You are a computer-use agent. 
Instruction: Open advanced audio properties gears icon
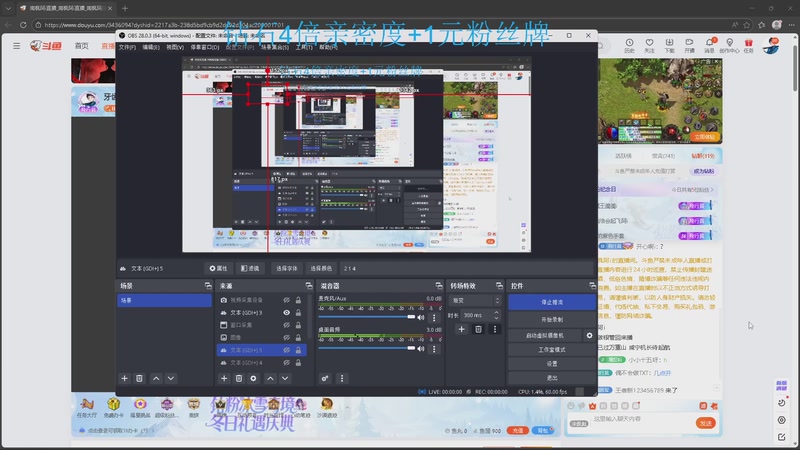click(x=325, y=378)
